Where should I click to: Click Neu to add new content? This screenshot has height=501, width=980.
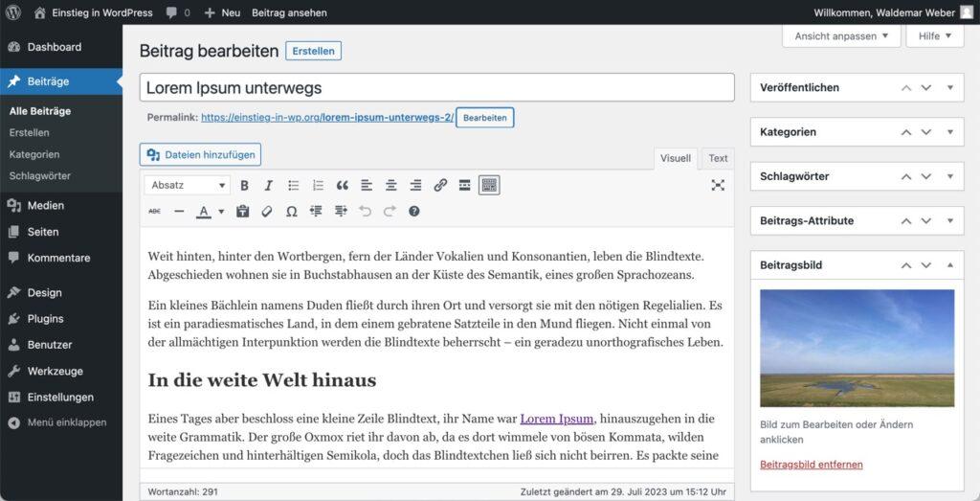(x=222, y=12)
